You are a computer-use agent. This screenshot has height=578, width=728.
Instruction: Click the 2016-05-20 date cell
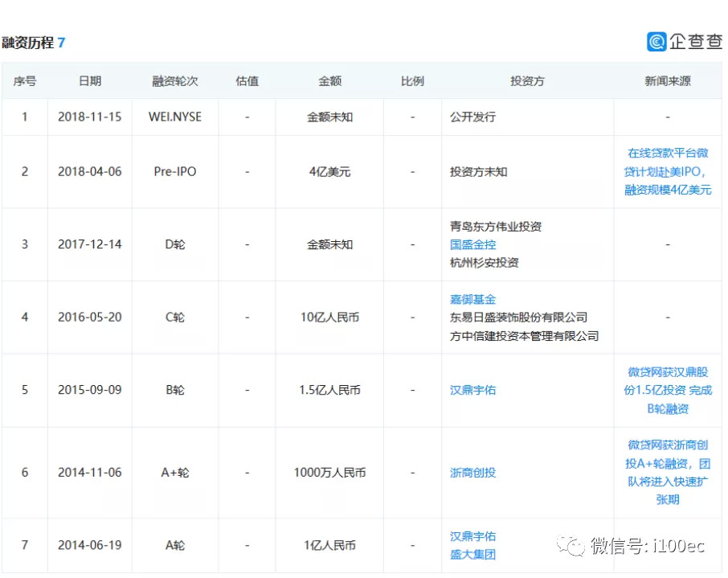pyautogui.click(x=90, y=317)
